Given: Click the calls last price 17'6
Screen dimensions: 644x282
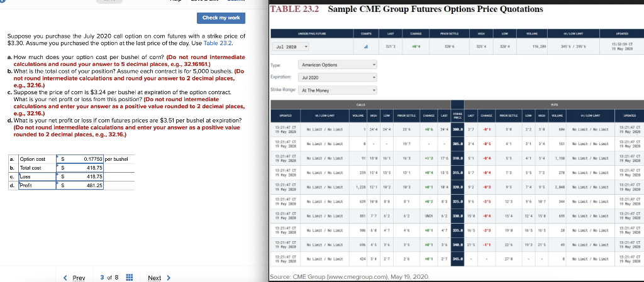Looking at the screenshot, I should coord(444,158).
